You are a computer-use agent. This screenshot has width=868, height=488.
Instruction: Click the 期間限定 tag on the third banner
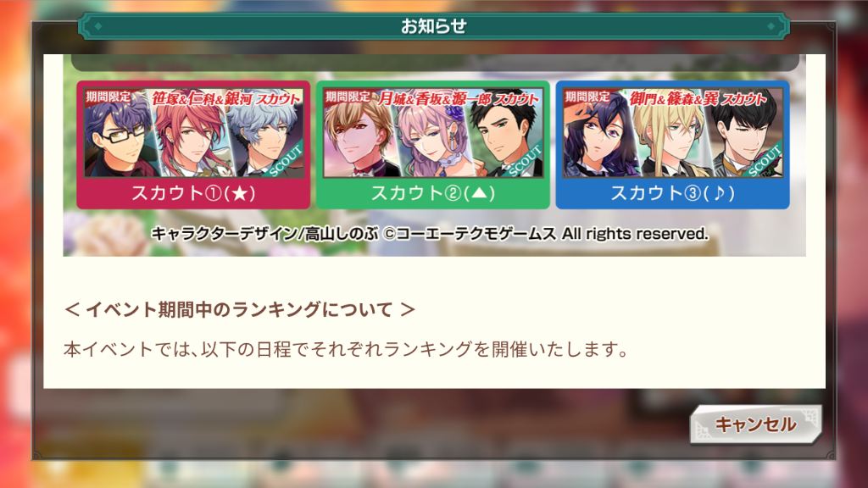click(x=587, y=97)
